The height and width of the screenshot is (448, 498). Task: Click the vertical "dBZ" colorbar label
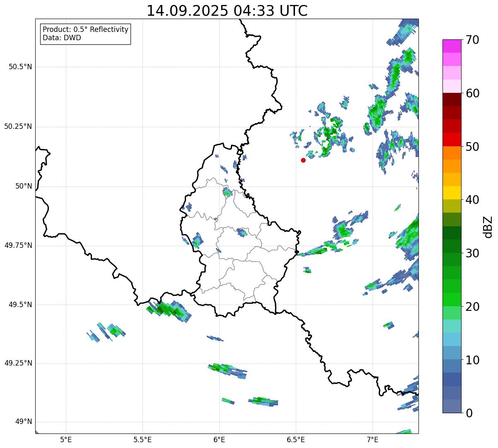(x=488, y=227)
